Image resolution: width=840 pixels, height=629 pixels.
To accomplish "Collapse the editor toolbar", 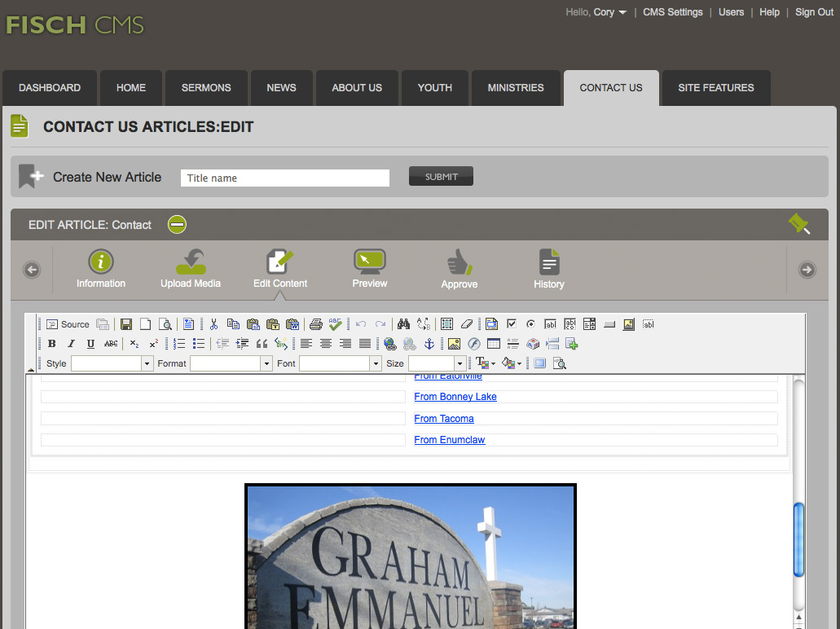I will point(31,370).
